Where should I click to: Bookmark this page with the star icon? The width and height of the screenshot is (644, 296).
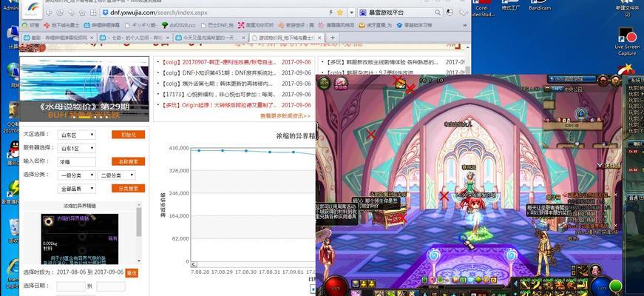(x=339, y=13)
